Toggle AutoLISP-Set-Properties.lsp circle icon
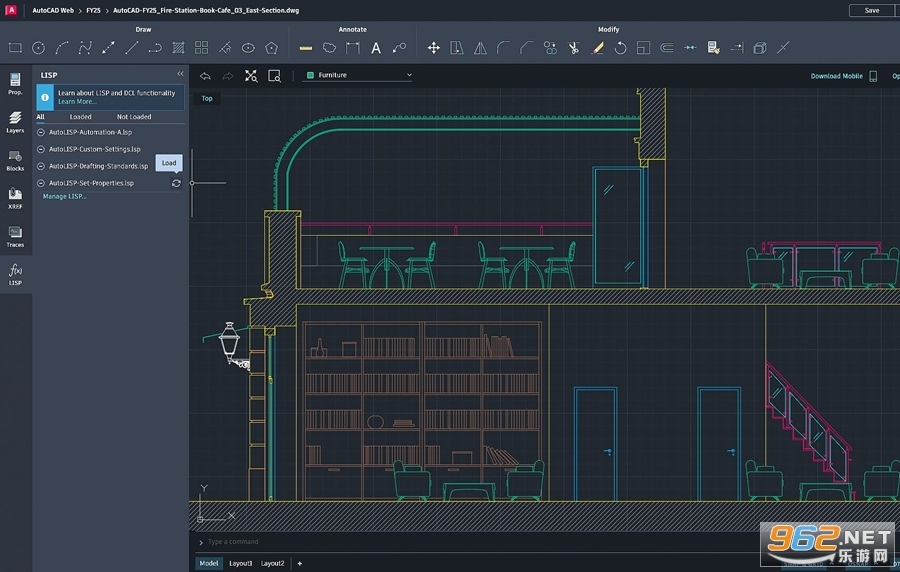The image size is (900, 572). tap(41, 183)
